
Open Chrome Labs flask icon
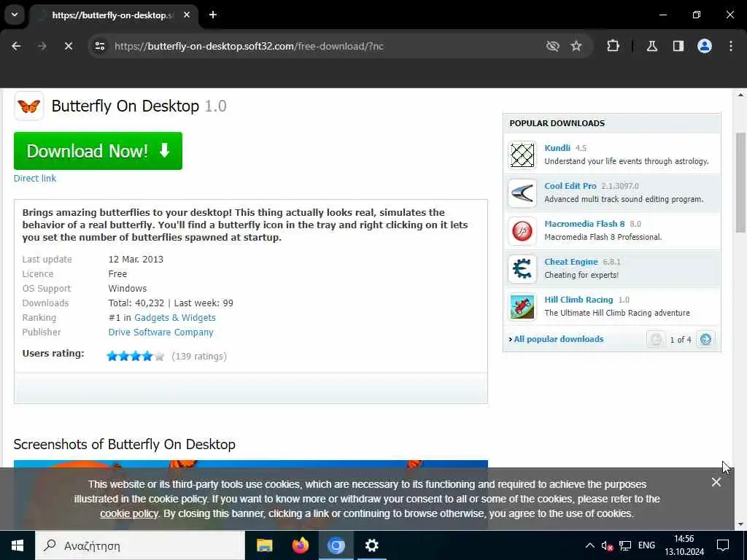[x=652, y=46]
